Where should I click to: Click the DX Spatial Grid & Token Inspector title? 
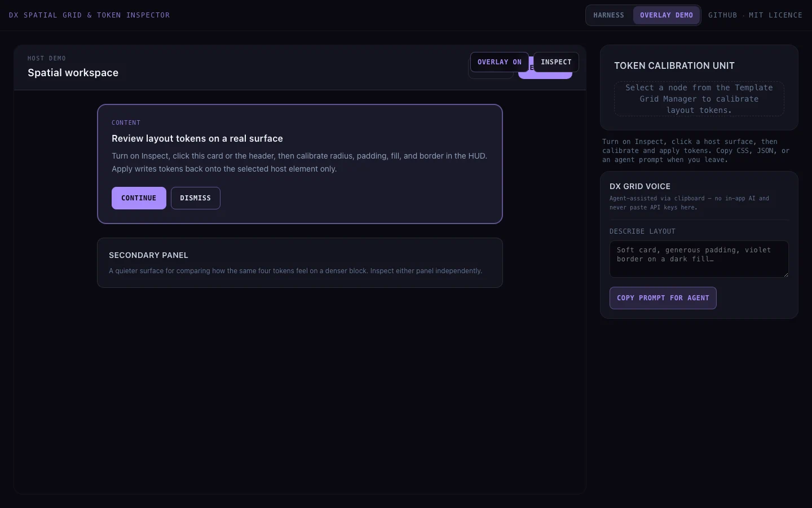pyautogui.click(x=89, y=15)
